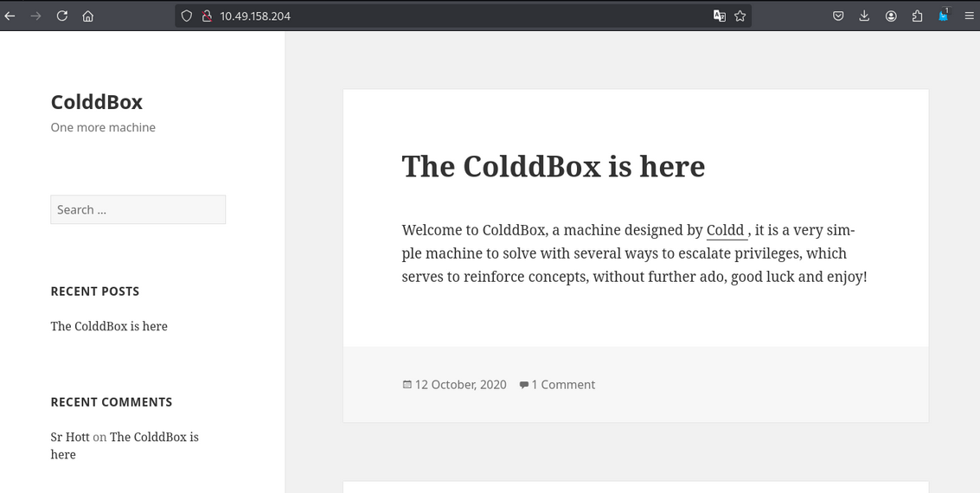Reload the current page
The height and width of the screenshot is (493, 980).
click(62, 16)
